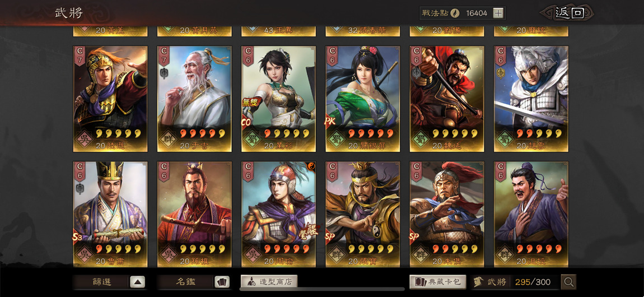The width and height of the screenshot is (644, 297).
Task: Open the 篩選 filter menu
Action: point(101,282)
